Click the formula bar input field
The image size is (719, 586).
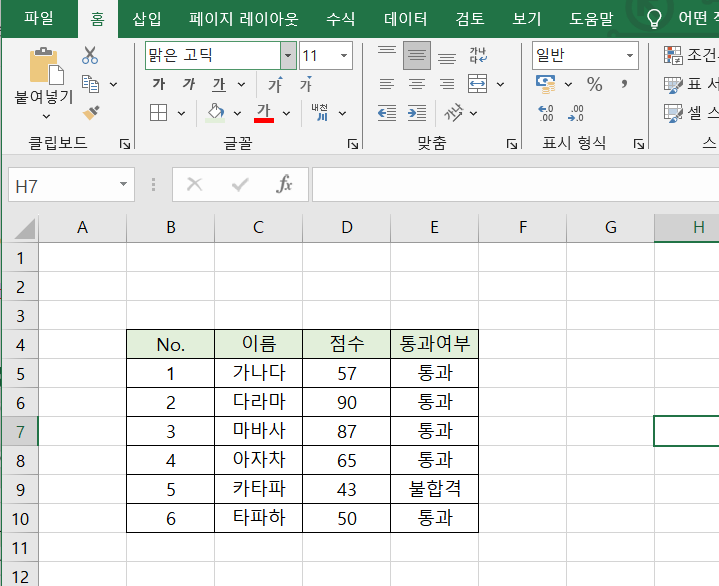coord(515,184)
